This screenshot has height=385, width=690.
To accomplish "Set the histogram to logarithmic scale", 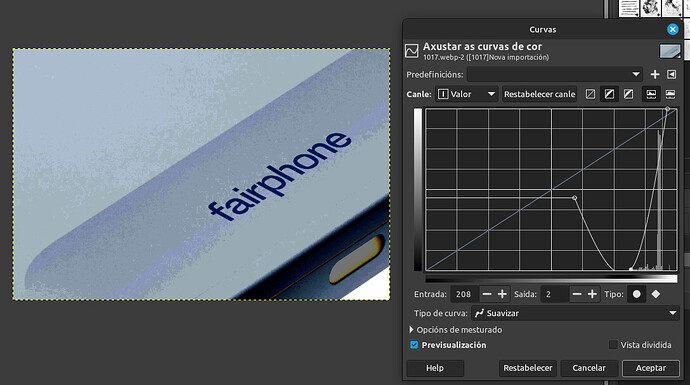I will [670, 94].
